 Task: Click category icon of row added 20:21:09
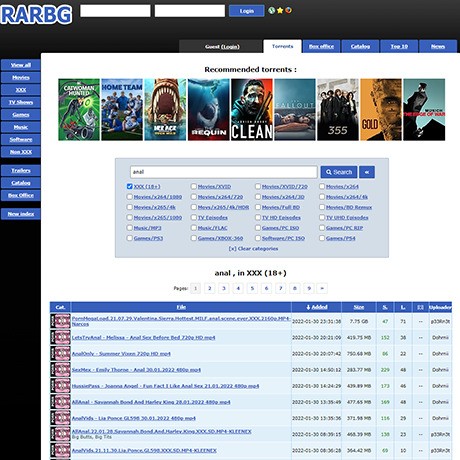(60, 337)
